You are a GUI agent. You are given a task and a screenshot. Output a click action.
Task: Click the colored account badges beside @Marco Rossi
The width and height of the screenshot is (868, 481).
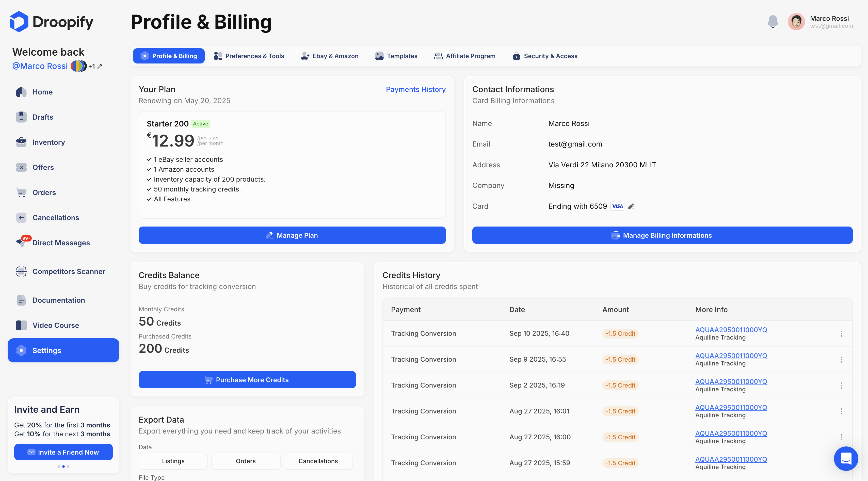[78, 66]
